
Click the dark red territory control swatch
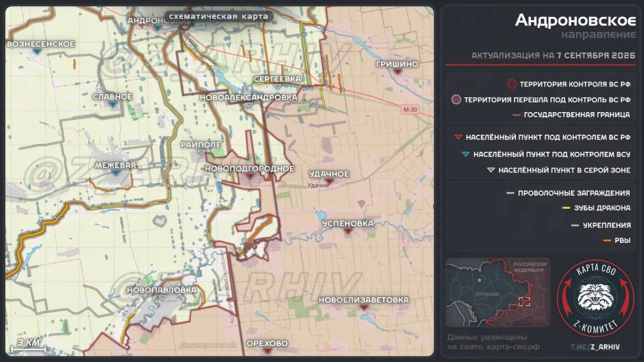(511, 84)
